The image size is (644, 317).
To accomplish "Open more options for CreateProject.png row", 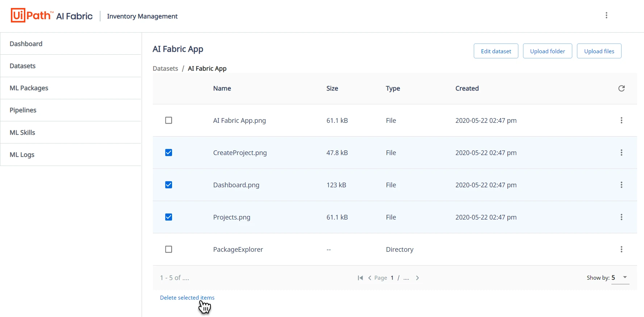I will tap(621, 153).
